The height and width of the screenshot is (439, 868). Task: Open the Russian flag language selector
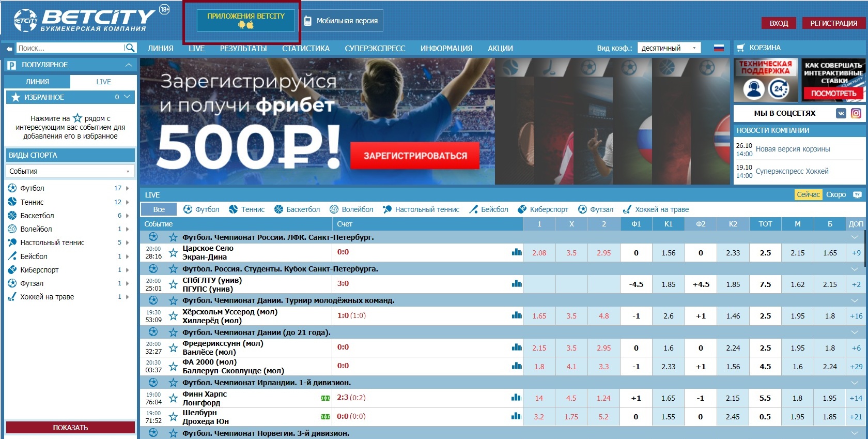(x=719, y=48)
